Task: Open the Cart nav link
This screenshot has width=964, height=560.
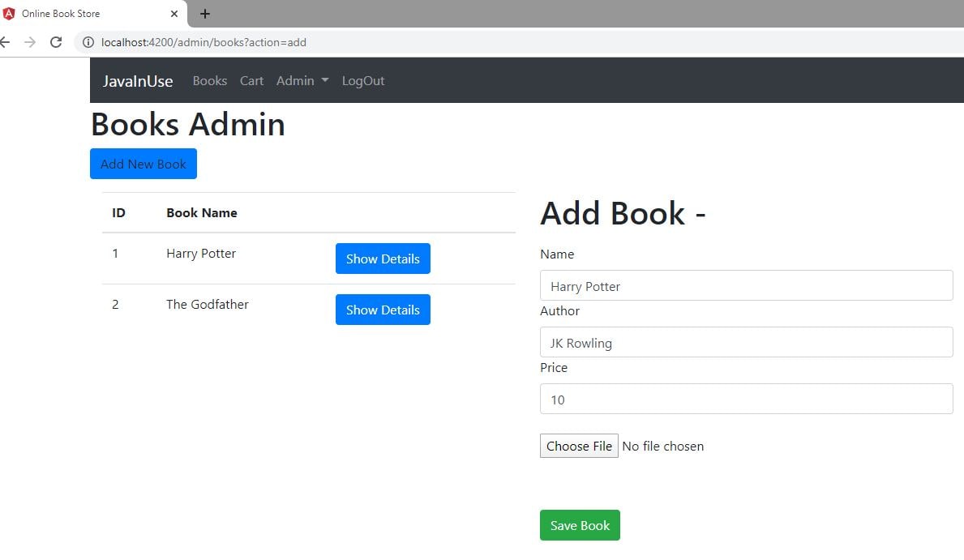Action: pos(251,81)
